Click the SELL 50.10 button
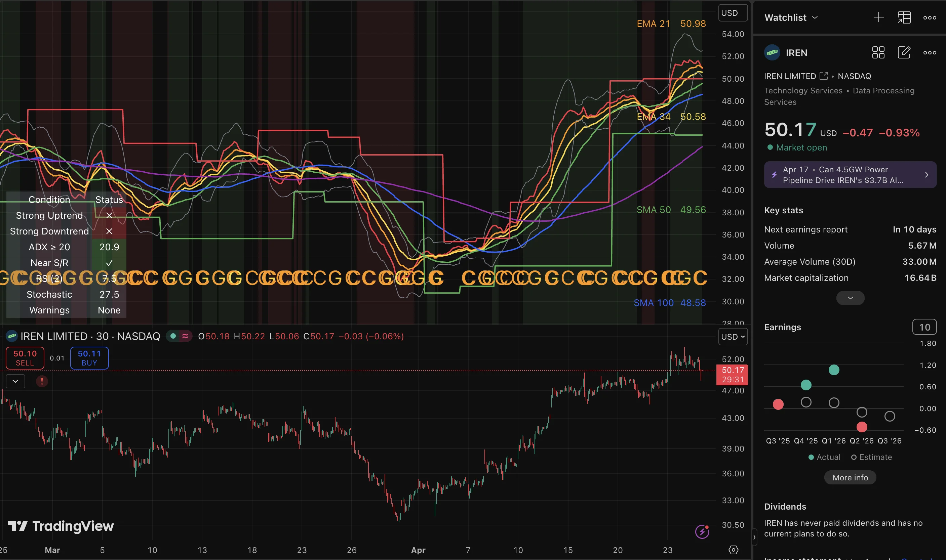 point(25,358)
